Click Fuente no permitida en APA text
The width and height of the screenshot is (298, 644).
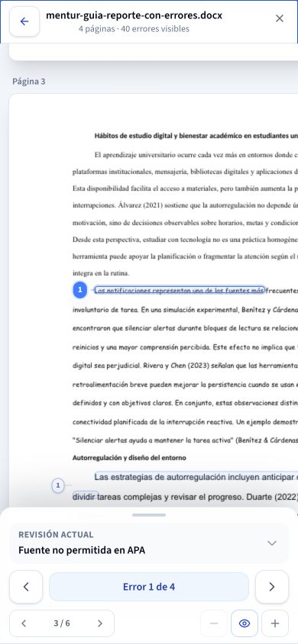tap(82, 550)
